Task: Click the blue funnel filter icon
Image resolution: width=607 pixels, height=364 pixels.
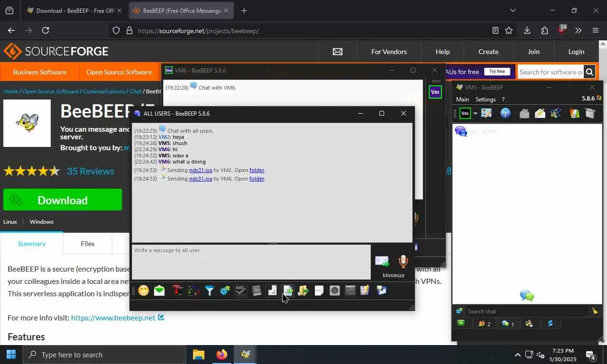Action: [209, 291]
